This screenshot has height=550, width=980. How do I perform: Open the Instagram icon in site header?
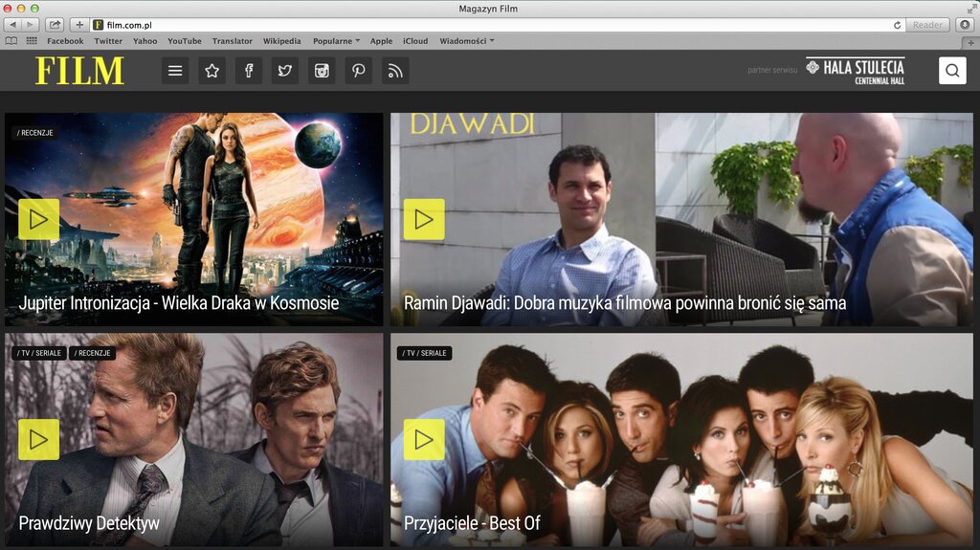tap(322, 71)
